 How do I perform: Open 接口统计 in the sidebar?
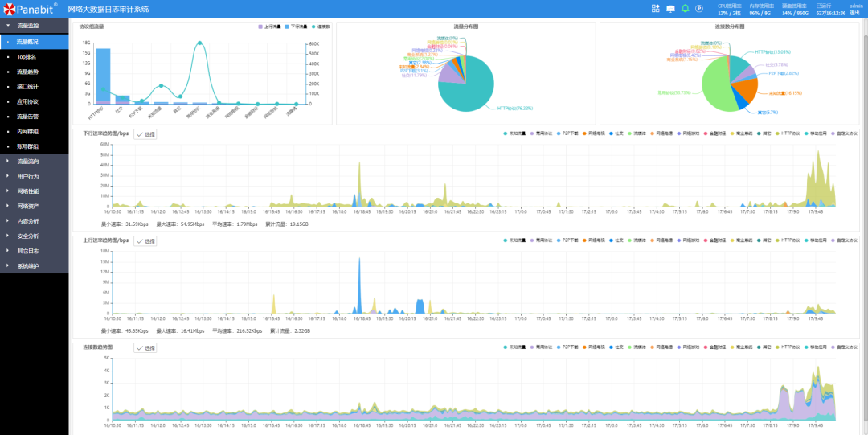[27, 87]
